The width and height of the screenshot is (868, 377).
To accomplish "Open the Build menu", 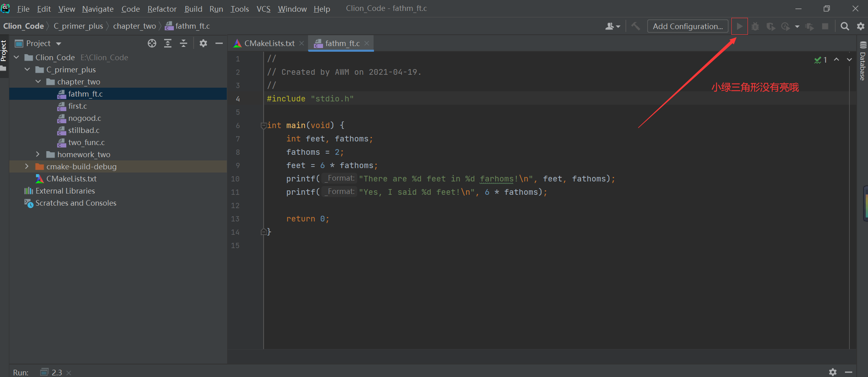I will coord(193,8).
